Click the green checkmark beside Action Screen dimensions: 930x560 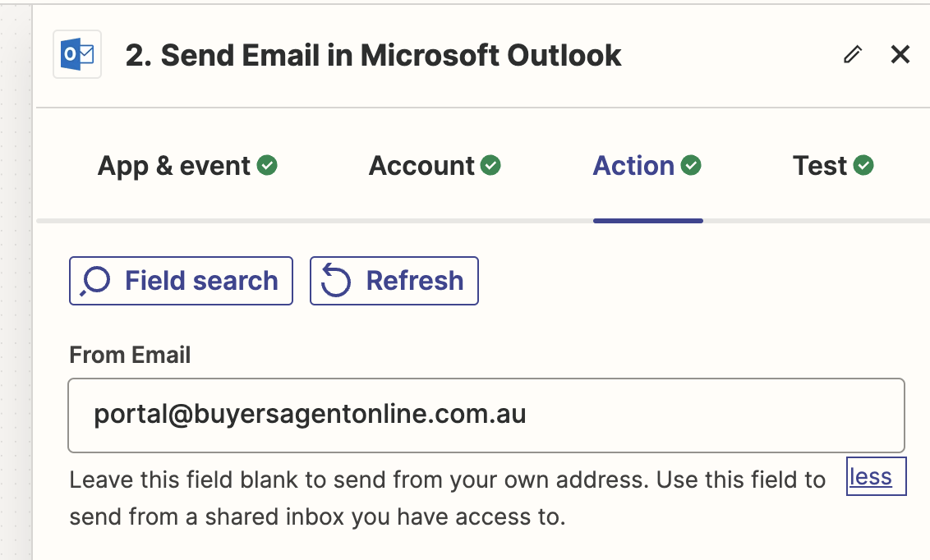click(691, 165)
